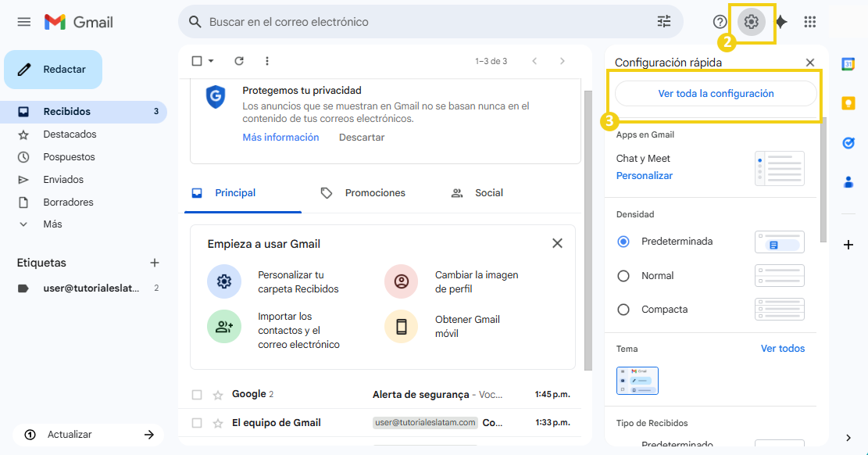The height and width of the screenshot is (455, 868).
Task: Click the Obtener Gmail móvil icon
Action: pyautogui.click(x=402, y=327)
